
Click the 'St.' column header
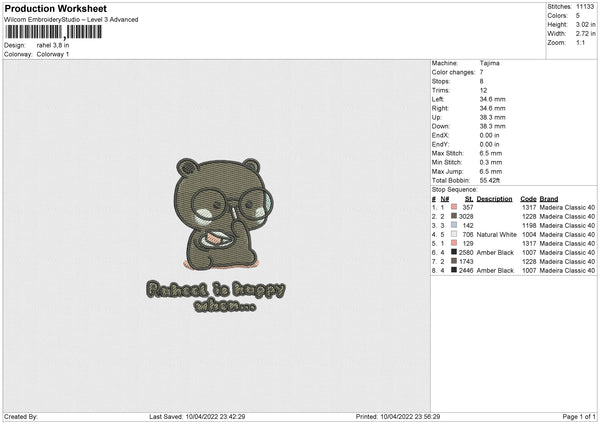point(469,199)
